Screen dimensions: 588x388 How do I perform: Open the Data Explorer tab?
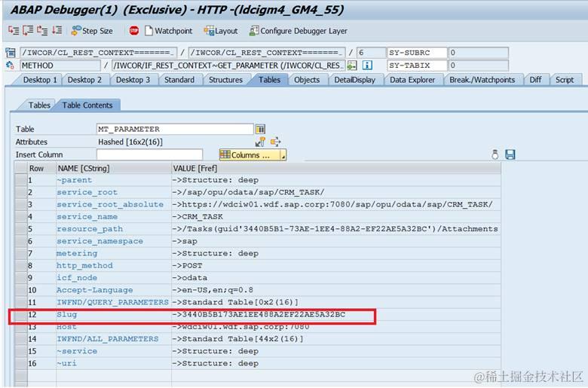click(x=412, y=80)
